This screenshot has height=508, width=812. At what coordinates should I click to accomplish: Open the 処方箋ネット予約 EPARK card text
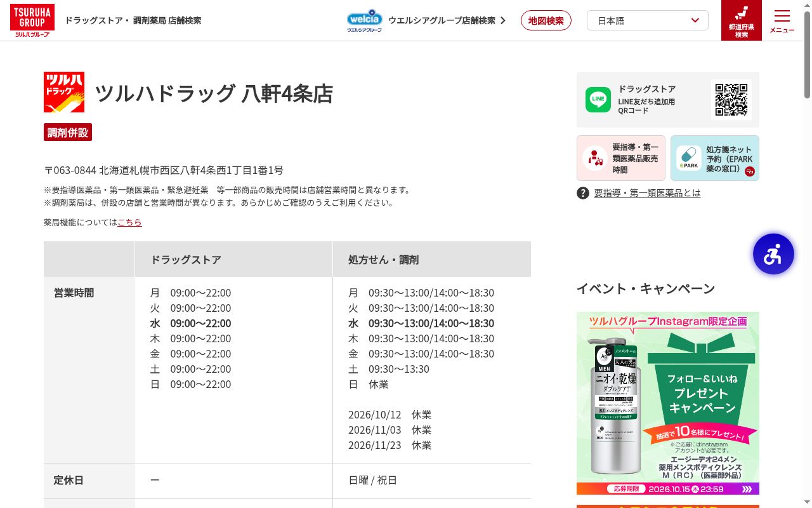730,159
